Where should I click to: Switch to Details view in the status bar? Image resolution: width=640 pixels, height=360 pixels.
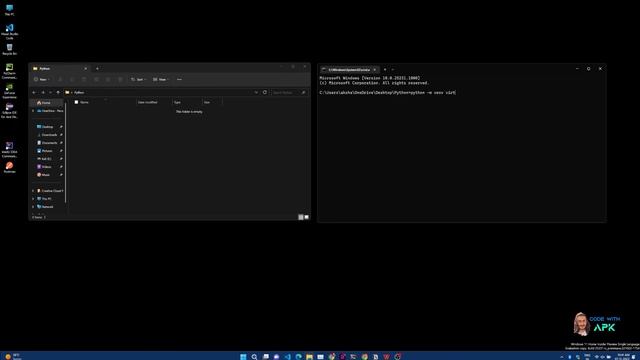click(301, 217)
